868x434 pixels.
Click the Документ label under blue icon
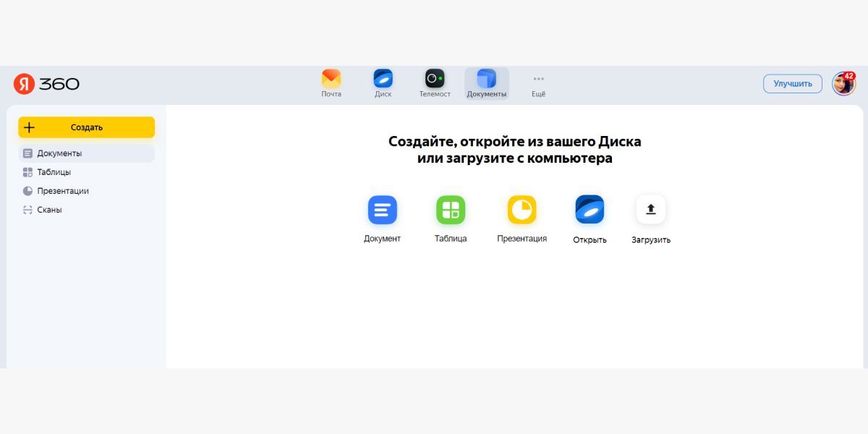(x=382, y=239)
